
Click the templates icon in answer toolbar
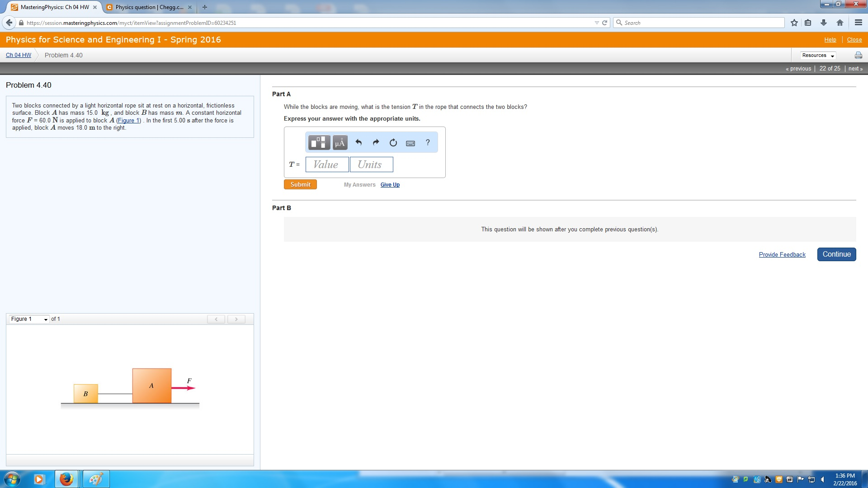point(319,143)
